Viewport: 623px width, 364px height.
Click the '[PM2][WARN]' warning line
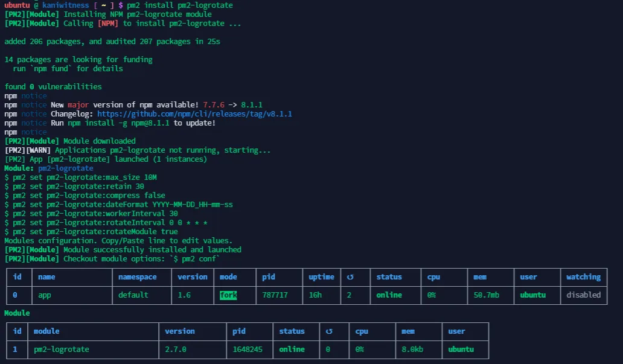(138, 150)
